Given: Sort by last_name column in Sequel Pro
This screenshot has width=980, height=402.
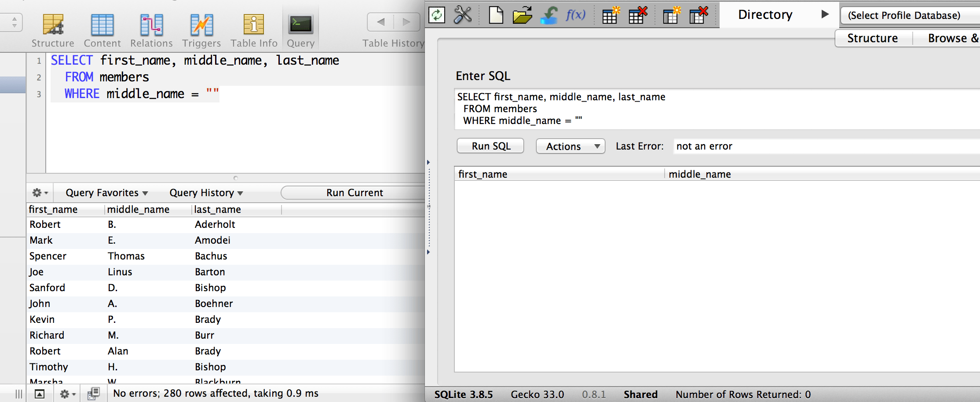Looking at the screenshot, I should [237, 210].
